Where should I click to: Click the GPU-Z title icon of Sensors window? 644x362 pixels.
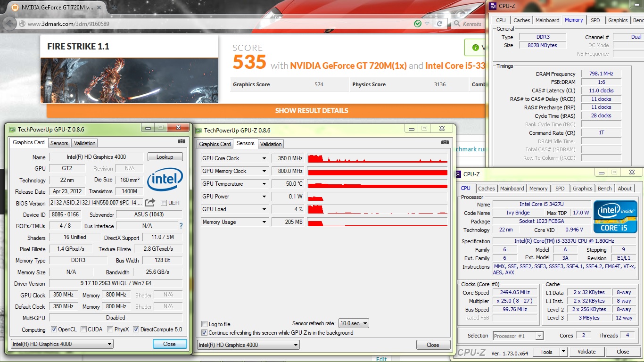[x=198, y=130]
